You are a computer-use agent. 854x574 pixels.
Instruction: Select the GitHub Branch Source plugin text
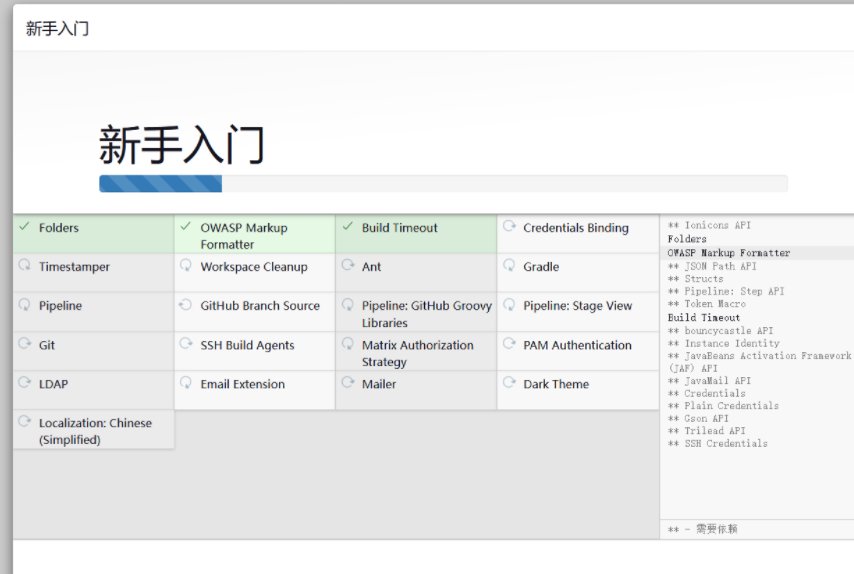coord(260,306)
